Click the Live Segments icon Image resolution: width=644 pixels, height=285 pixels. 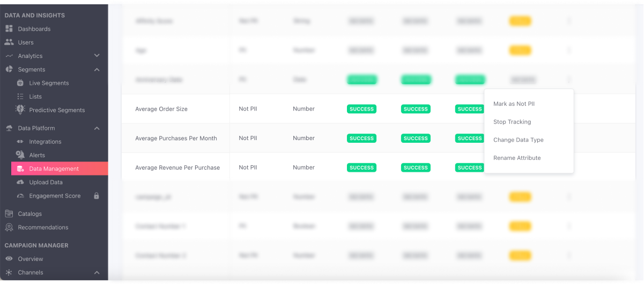click(20, 83)
